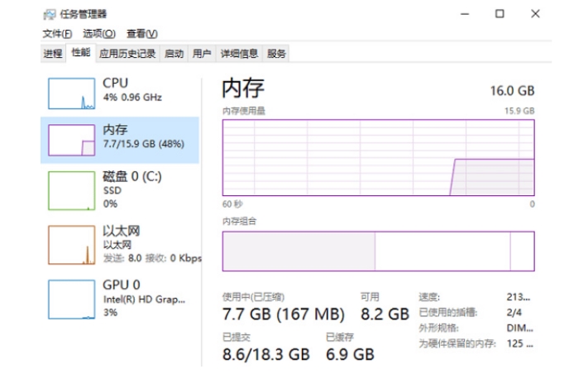Switch to the 详细信息 tab
Screen dimensions: 588x374
coord(239,54)
